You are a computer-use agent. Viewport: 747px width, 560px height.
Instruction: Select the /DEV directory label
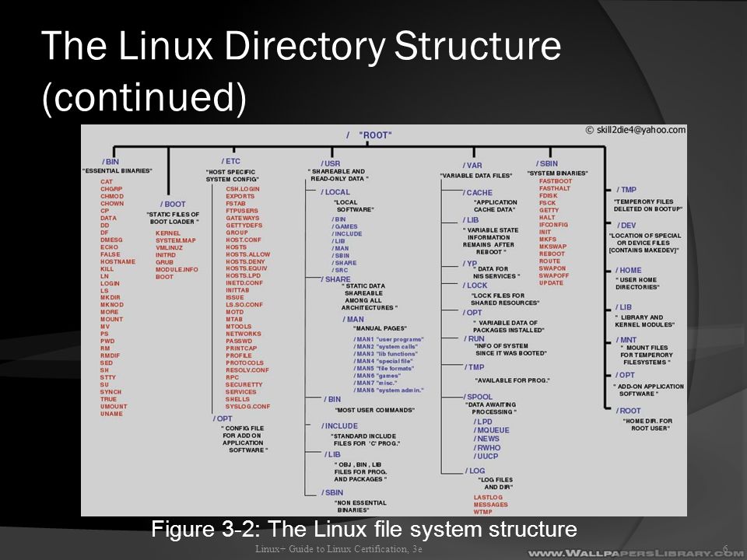(x=626, y=226)
